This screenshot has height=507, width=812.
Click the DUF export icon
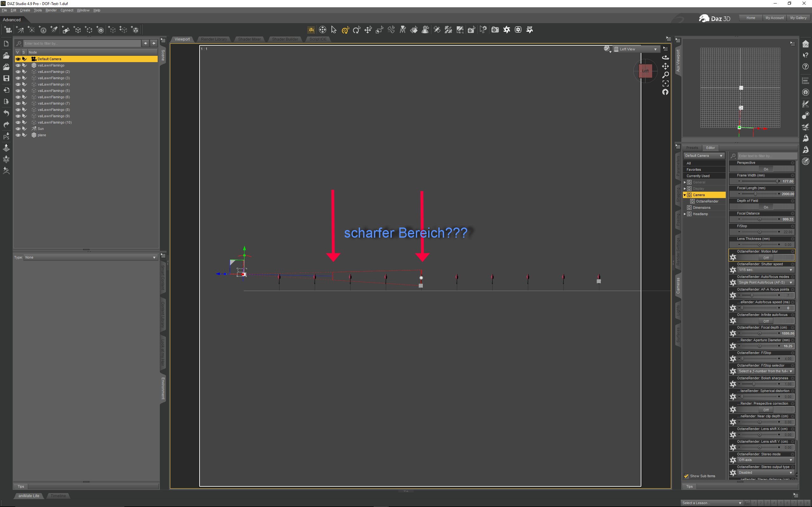529,30
